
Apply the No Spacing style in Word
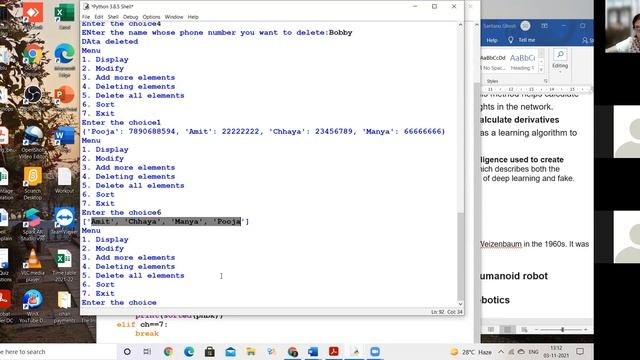pos(493,62)
